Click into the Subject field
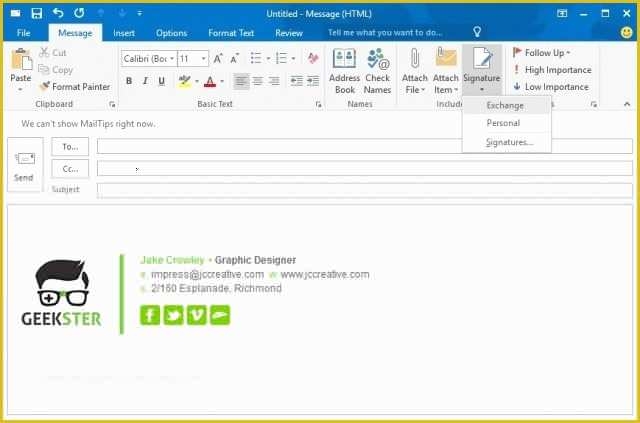640x423 pixels. pyautogui.click(x=364, y=190)
